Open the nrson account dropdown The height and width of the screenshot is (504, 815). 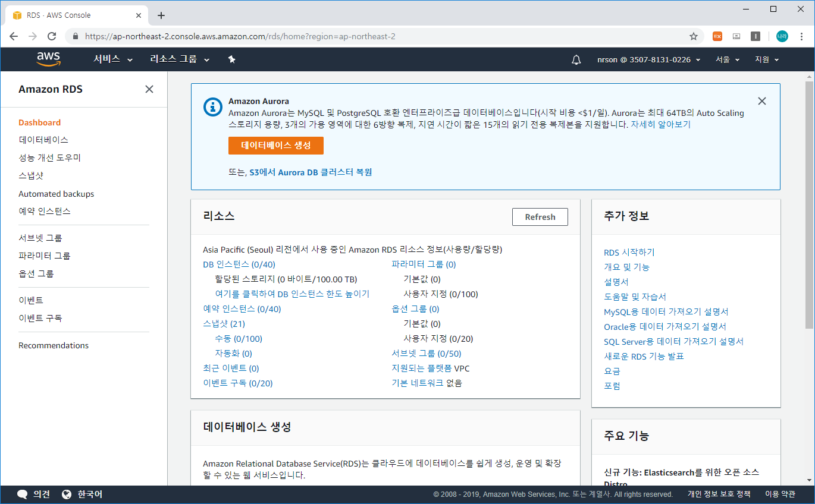click(x=649, y=59)
